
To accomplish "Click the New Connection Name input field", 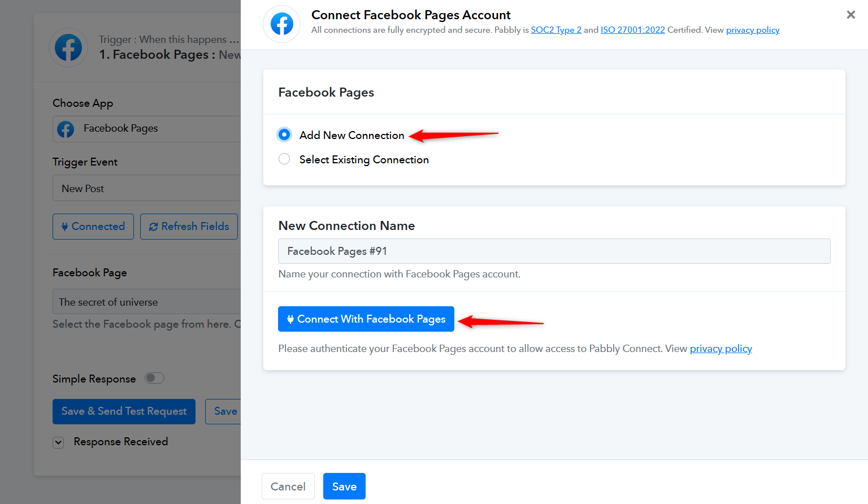I will click(554, 251).
